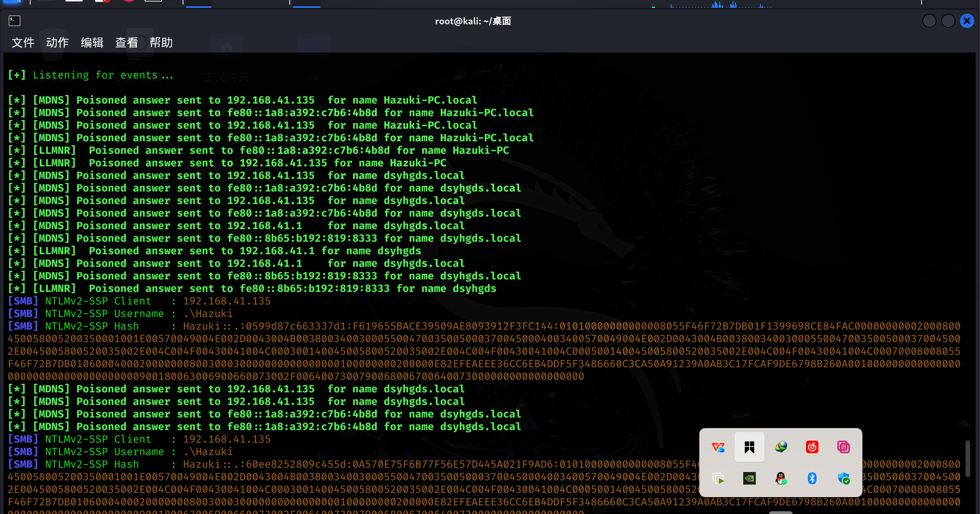Open the 帮助 menu
980x514 pixels.
pyautogui.click(x=161, y=42)
